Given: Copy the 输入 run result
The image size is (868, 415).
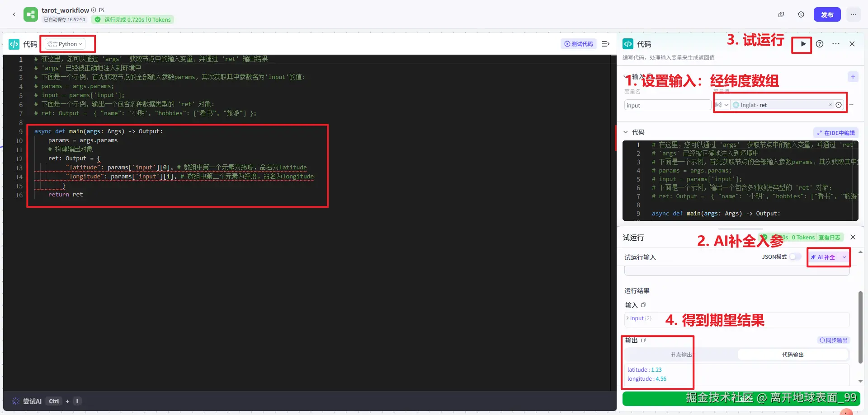Looking at the screenshot, I should (x=643, y=305).
